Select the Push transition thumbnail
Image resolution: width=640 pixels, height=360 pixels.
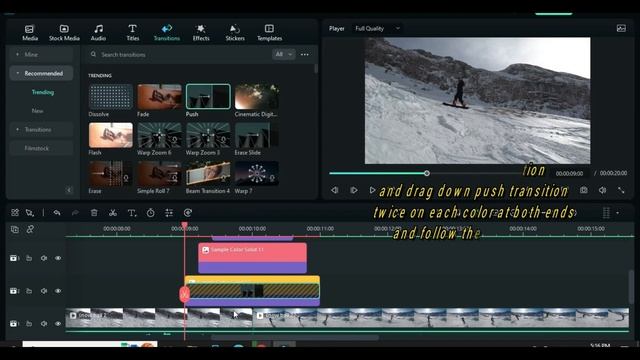pos(208,96)
